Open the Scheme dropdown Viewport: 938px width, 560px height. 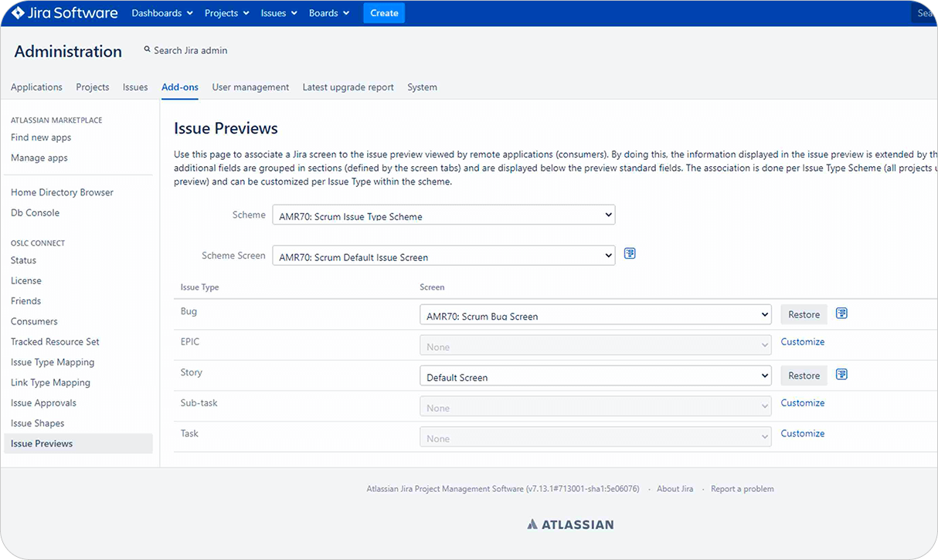pyautogui.click(x=444, y=215)
